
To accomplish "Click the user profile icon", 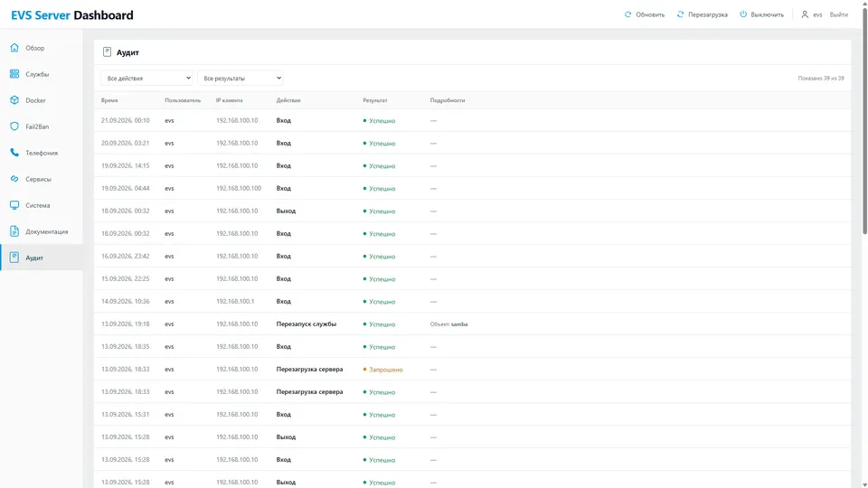I will (805, 14).
